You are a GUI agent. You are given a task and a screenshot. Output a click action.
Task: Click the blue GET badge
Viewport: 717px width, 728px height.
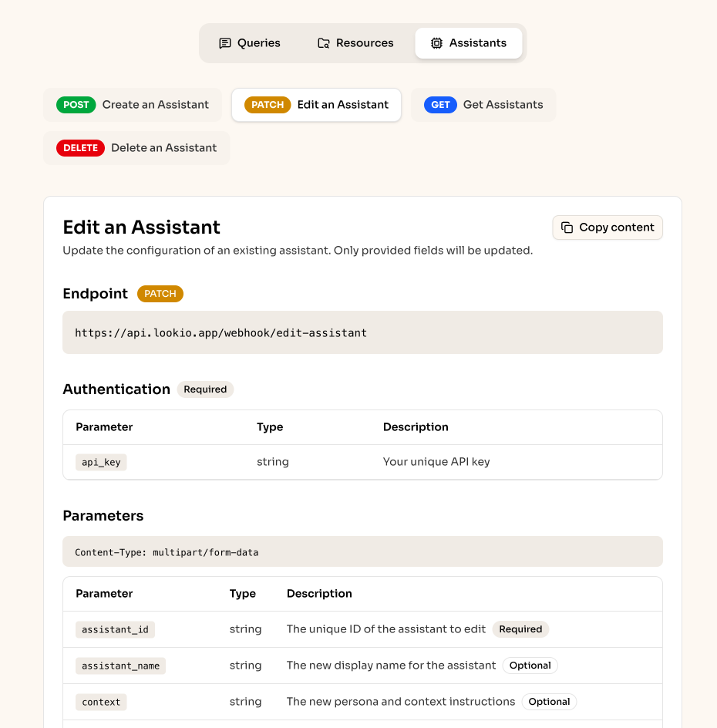[440, 104]
